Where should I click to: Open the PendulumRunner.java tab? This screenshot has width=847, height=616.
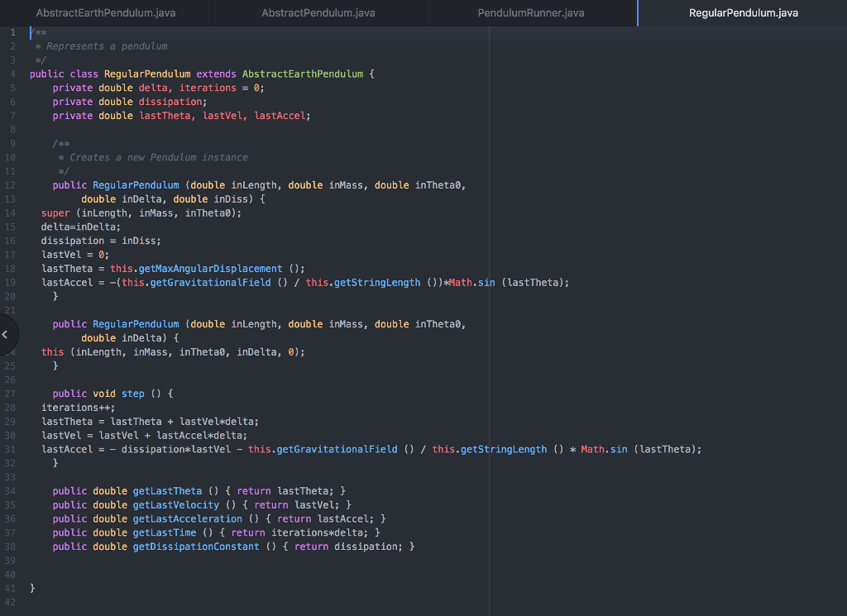(x=530, y=12)
